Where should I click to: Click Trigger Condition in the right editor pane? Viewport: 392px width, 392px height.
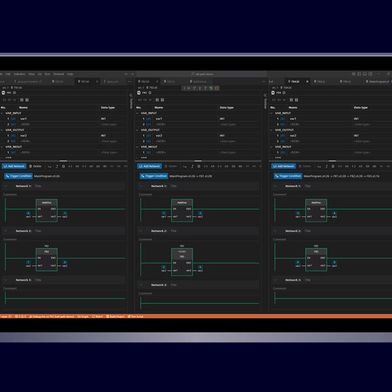pos(288,176)
